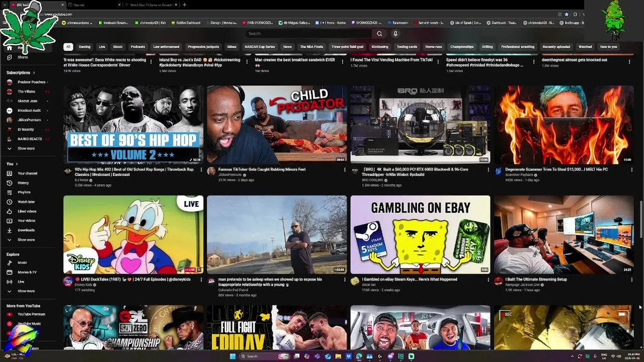This screenshot has width=644, height=362.
Task: Click the browser bookmark star icon
Action: (x=567, y=14)
